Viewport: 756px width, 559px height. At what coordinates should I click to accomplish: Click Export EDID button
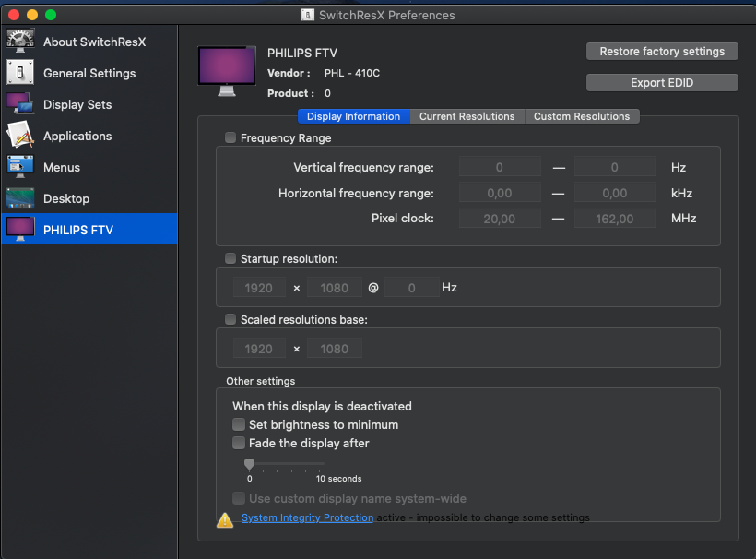tap(662, 82)
